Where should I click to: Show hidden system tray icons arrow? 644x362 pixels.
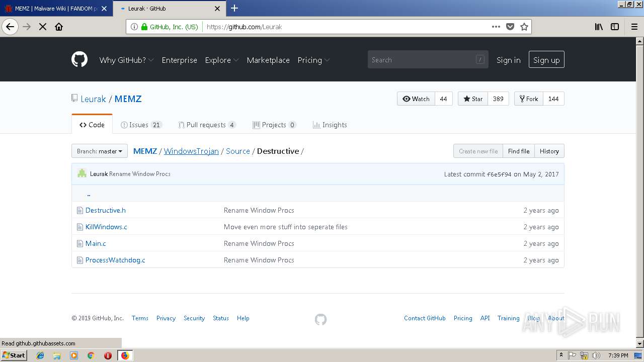tap(561, 355)
